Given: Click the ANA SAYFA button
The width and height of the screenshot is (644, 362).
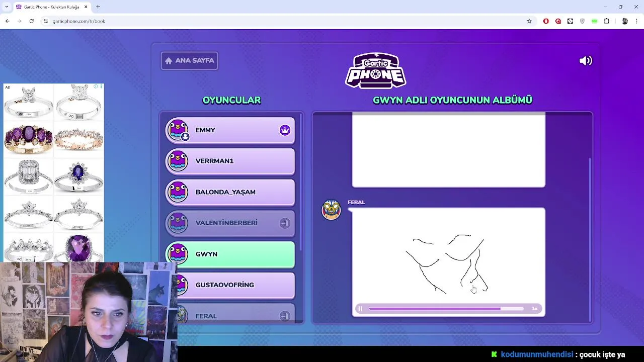Looking at the screenshot, I should [x=189, y=60].
